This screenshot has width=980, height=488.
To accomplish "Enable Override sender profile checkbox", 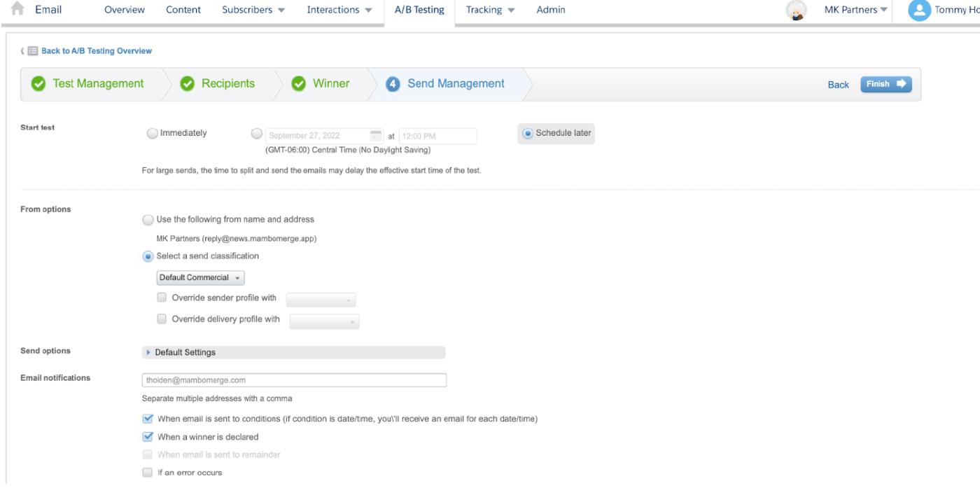I will point(162,298).
